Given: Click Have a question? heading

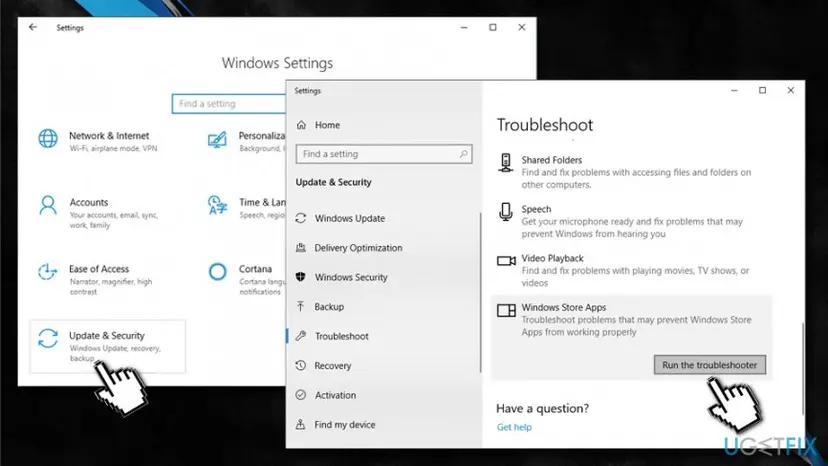Looking at the screenshot, I should [542, 408].
